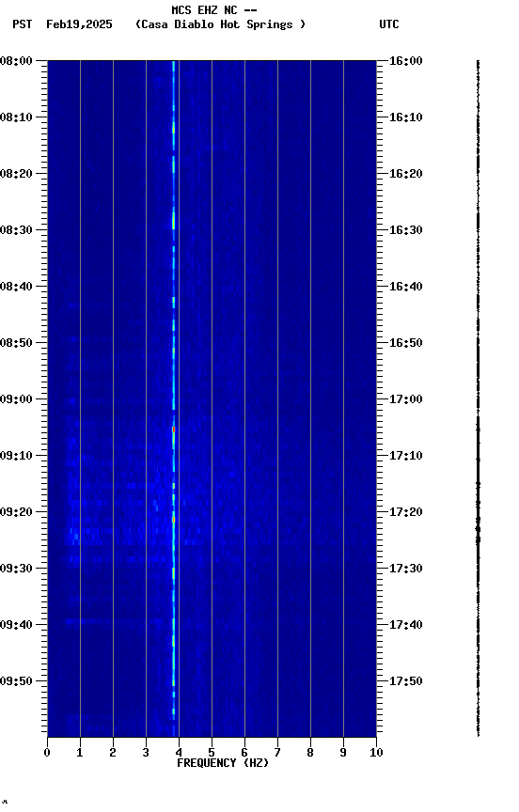Click the 3 Hz frequency tick label
This screenshot has height=812, width=519.
pos(146,753)
